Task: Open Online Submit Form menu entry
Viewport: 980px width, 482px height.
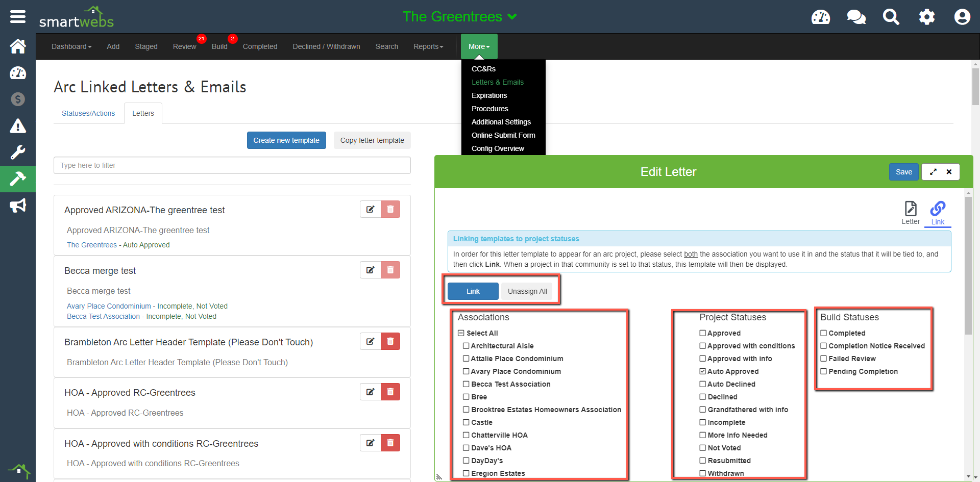Action: [503, 135]
